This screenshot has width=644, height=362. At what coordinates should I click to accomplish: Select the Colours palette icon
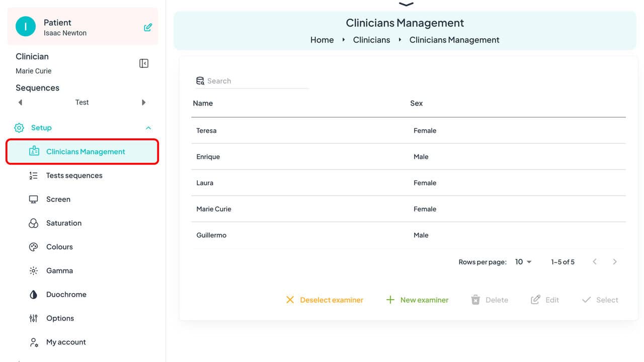click(33, 246)
